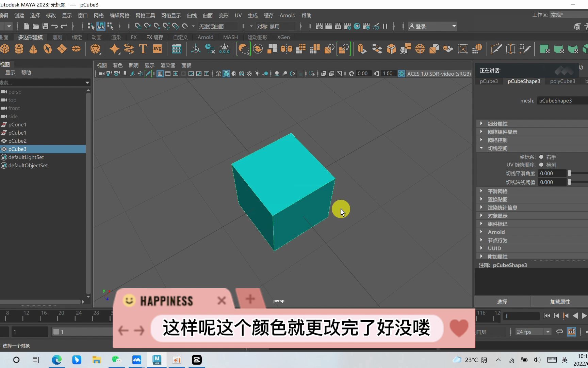The image size is (588, 368).
Task: Select the polyhedron (platonic solid) tool
Action: [96, 49]
